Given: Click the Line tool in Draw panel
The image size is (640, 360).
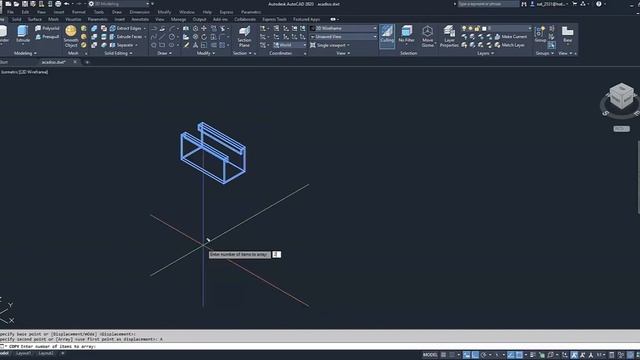Looking at the screenshot, I should coord(162,37).
